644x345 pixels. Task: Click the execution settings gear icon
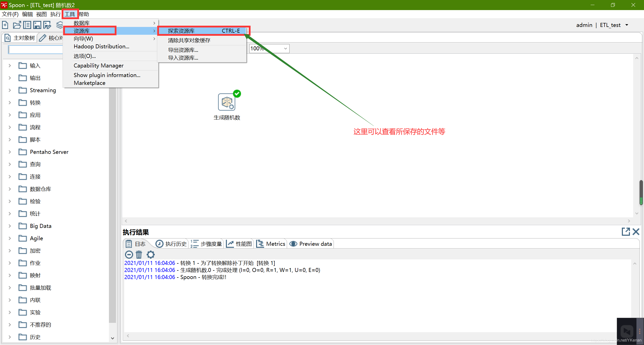(151, 254)
